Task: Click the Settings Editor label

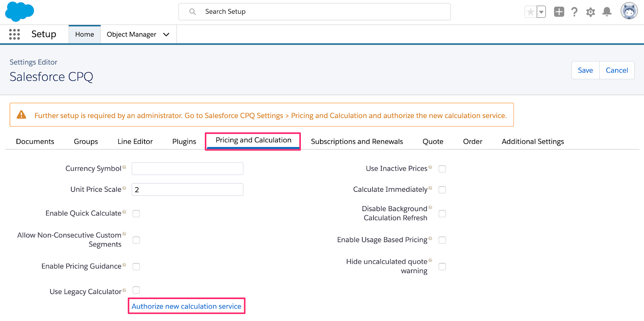Action: click(x=33, y=62)
